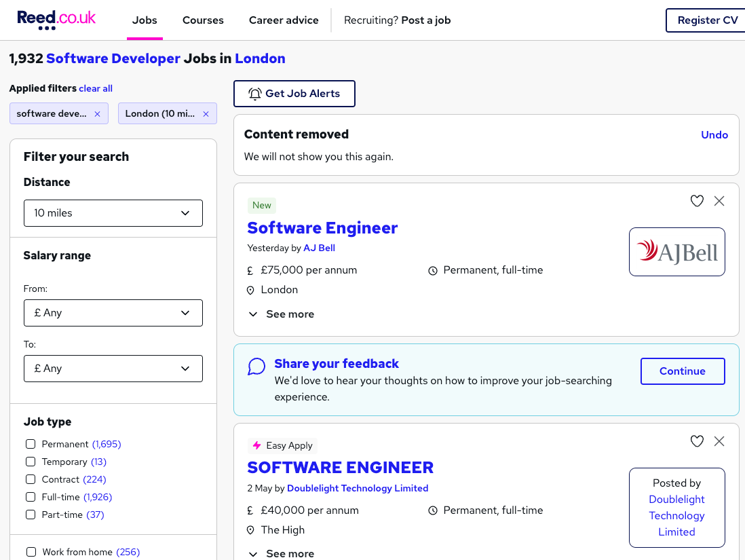
Task: Click the clock icon in AJ Bell job card
Action: click(x=432, y=271)
